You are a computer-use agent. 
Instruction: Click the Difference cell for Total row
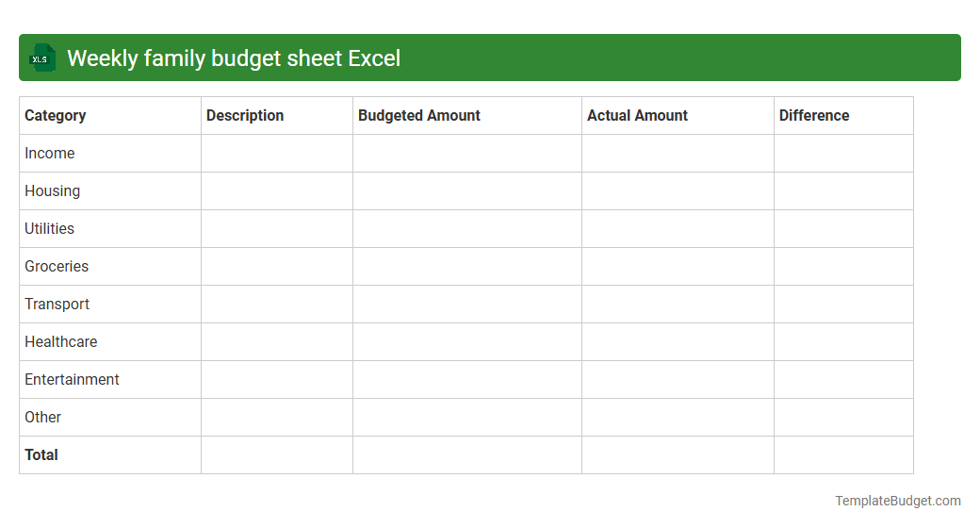tap(843, 454)
